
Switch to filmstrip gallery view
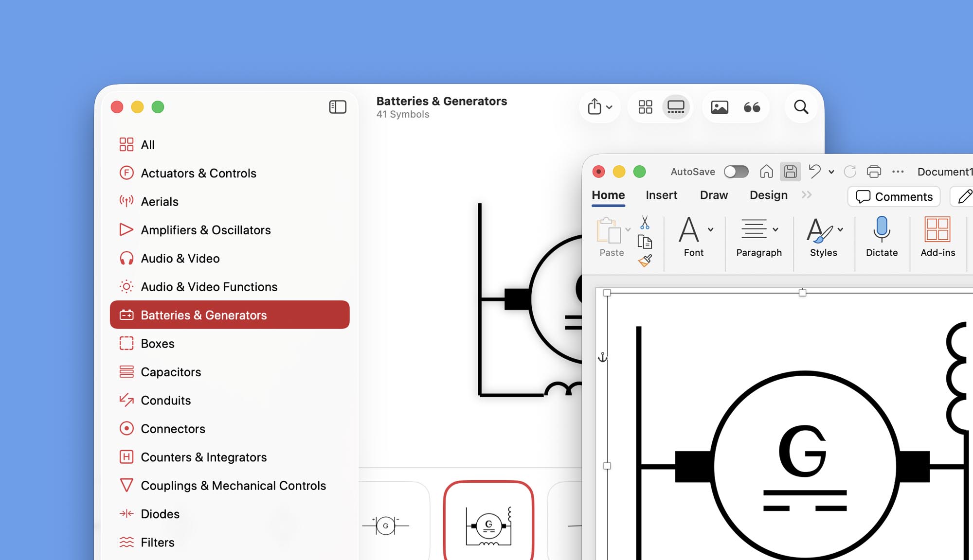point(676,107)
